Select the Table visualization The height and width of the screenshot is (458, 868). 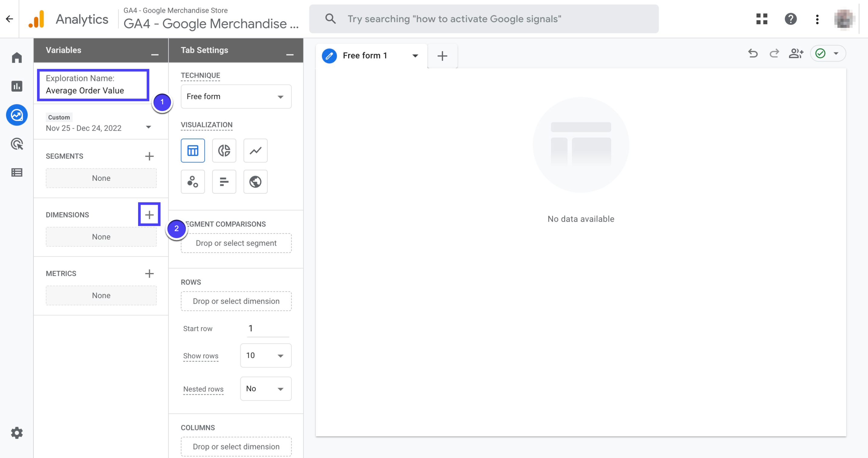pyautogui.click(x=193, y=150)
